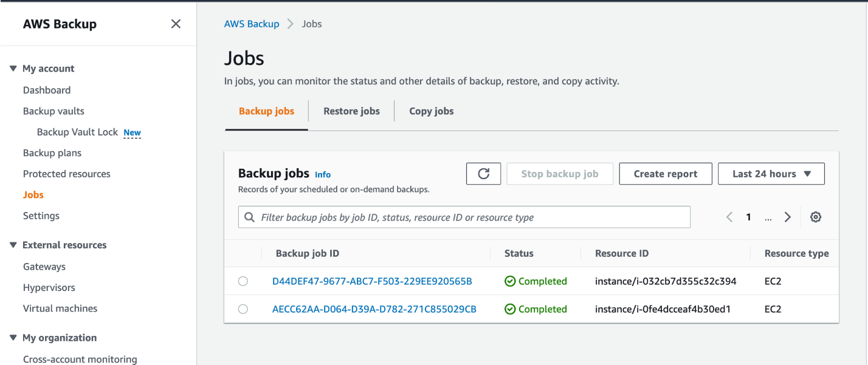Click Info link beside Backup jobs

323,175
